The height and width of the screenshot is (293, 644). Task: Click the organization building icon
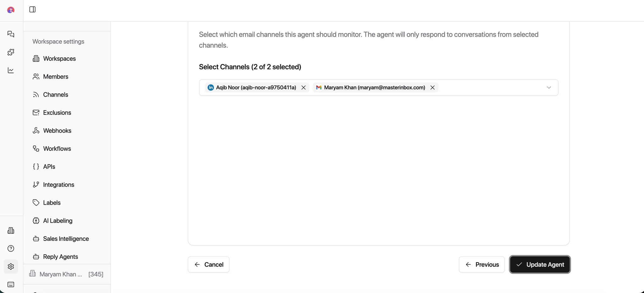point(11,230)
